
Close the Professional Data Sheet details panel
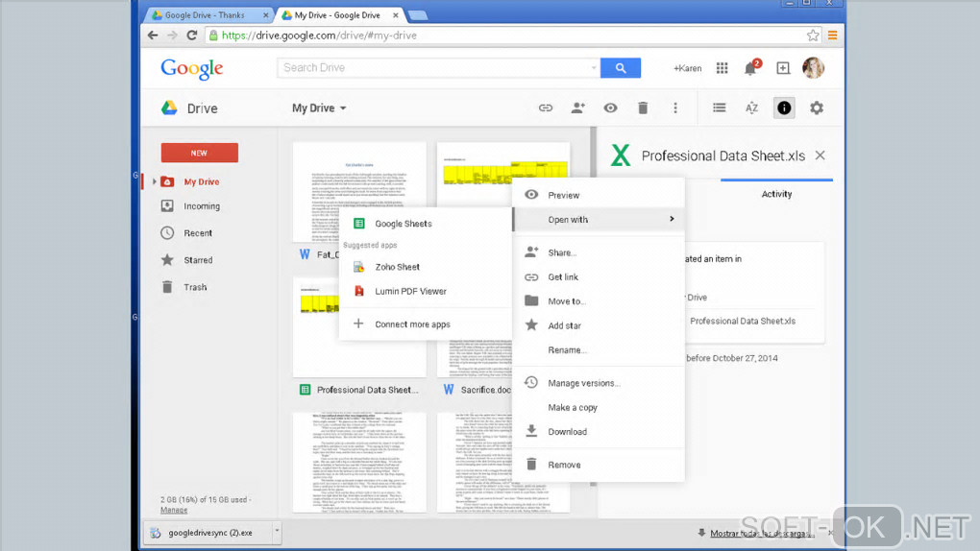click(820, 156)
